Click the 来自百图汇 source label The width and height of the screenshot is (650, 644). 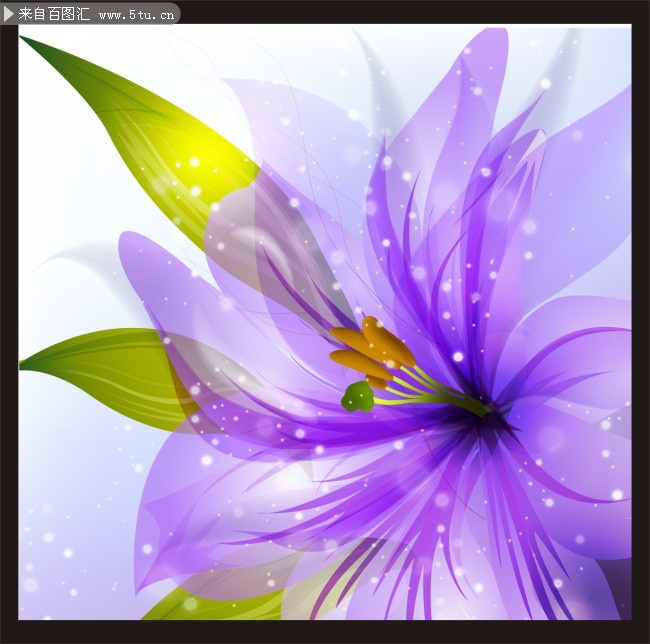(54, 14)
